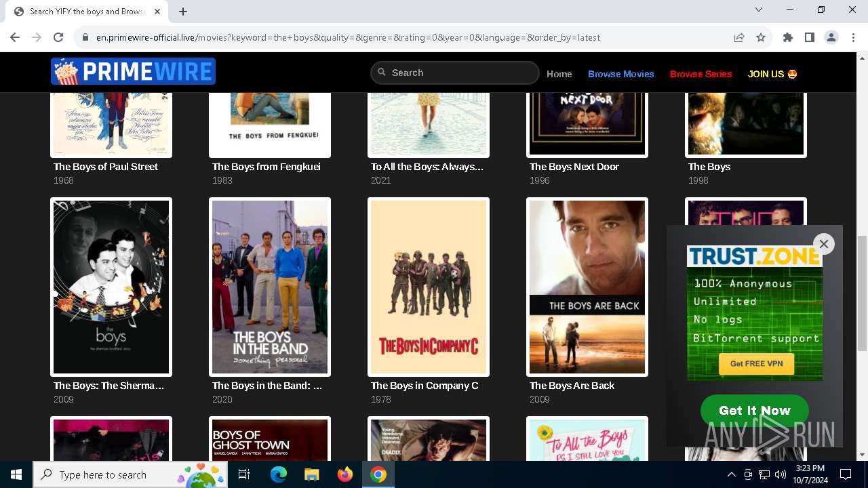Screen dimensions: 868x488
Task: Launch Firefox from taskbar
Action: (x=345, y=474)
